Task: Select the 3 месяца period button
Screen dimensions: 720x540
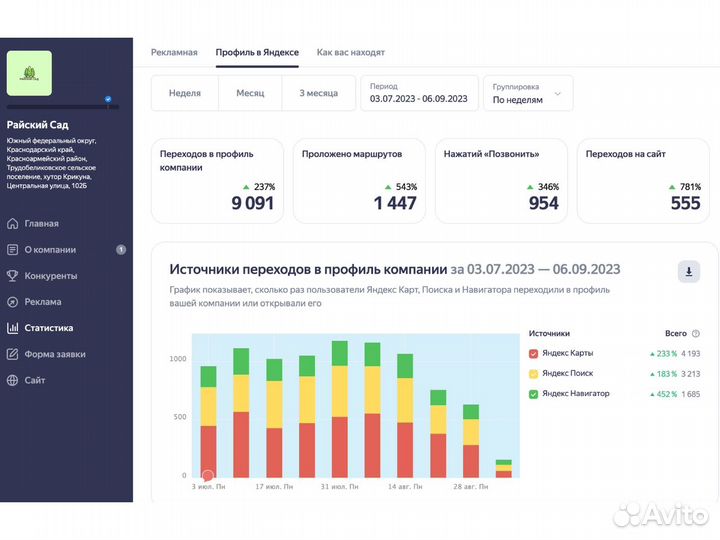Action: click(319, 93)
